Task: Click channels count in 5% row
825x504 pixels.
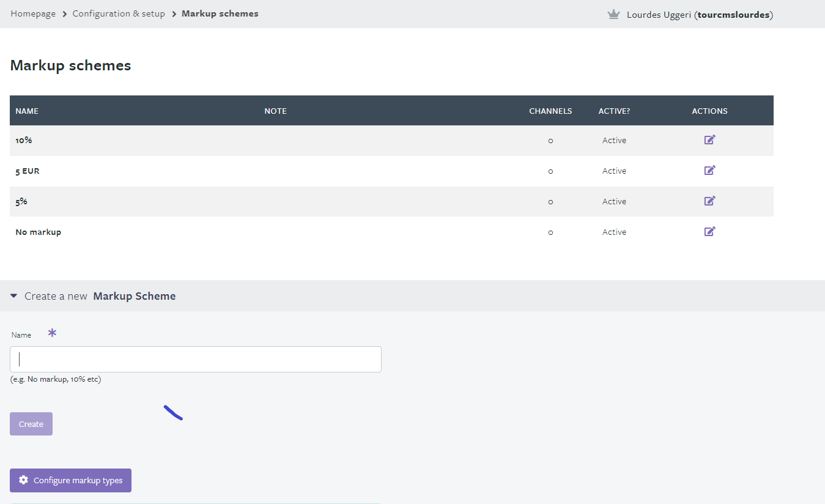Action: click(550, 202)
